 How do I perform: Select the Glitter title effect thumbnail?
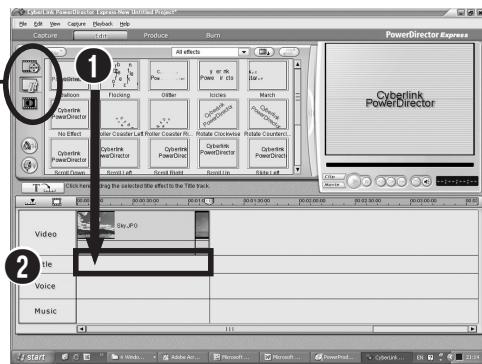(x=169, y=75)
